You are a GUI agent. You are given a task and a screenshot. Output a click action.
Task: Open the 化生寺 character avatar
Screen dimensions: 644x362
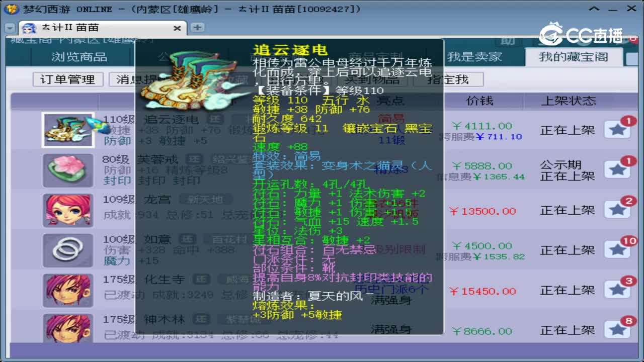point(68,291)
